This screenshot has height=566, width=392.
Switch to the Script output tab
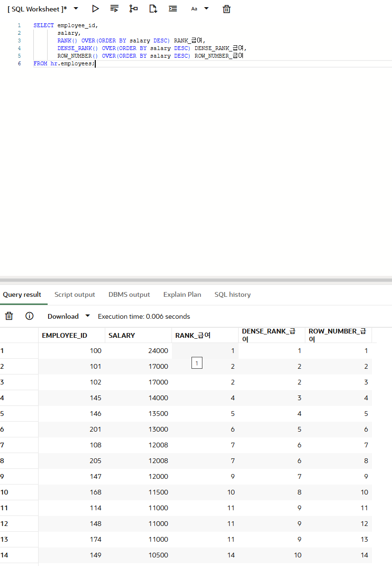[x=75, y=294]
